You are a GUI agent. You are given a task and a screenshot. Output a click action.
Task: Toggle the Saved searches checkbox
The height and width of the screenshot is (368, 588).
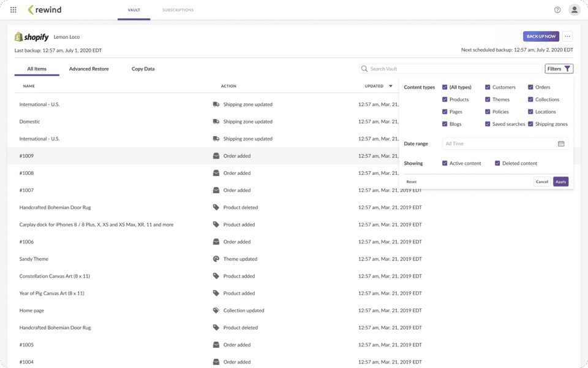tap(488, 124)
